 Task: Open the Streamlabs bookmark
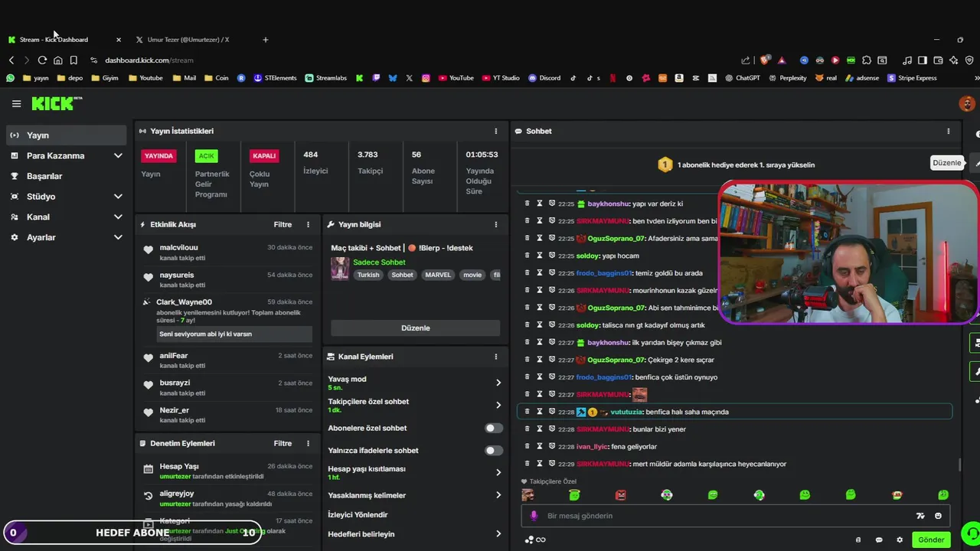coord(325,77)
